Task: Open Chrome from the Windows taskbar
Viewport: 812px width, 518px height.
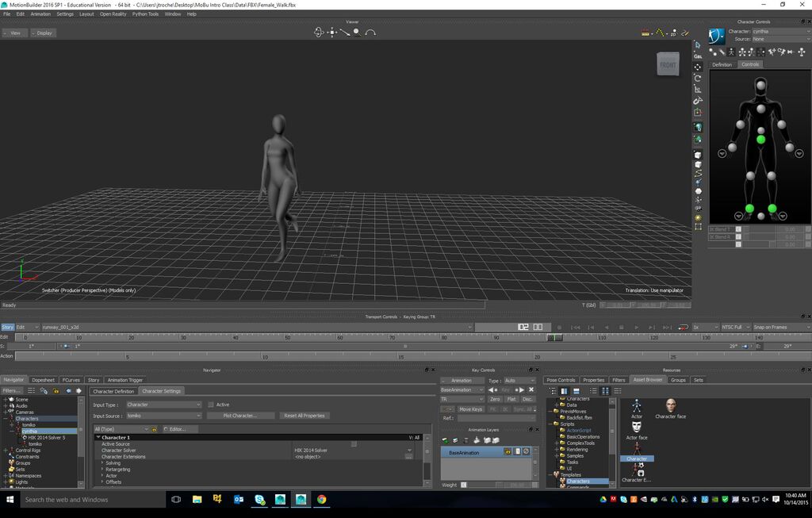Action: [322, 499]
